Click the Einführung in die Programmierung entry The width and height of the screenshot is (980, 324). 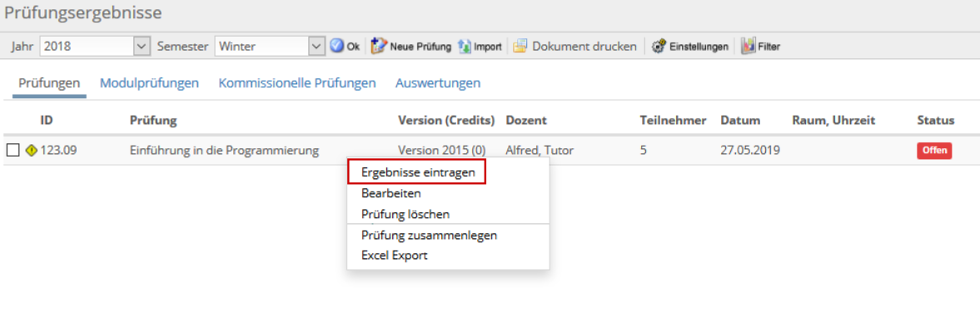224,150
